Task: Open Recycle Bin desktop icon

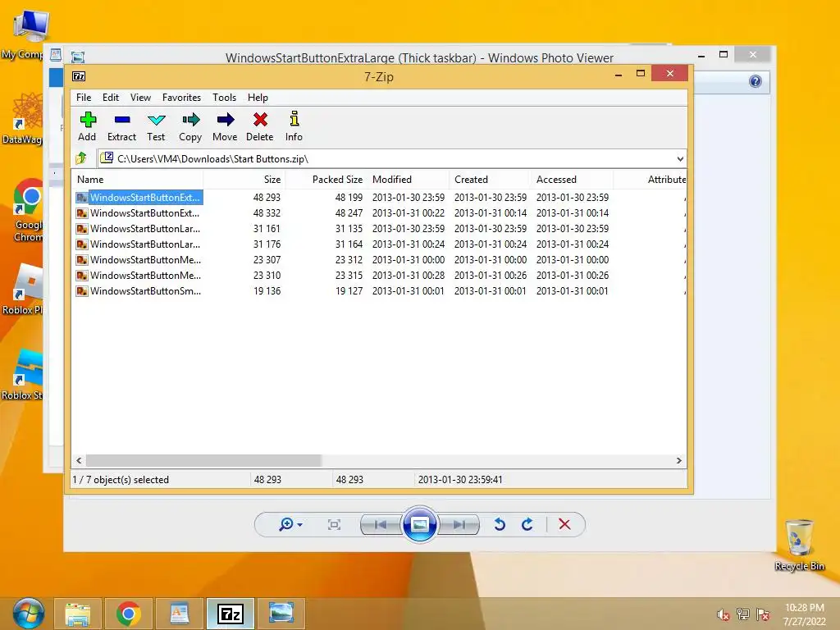Action: [x=799, y=545]
